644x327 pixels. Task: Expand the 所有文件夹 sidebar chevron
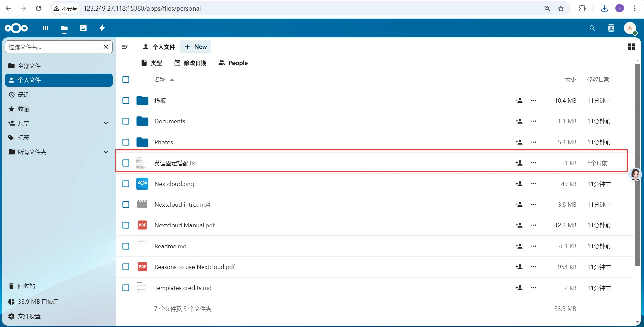tap(106, 152)
